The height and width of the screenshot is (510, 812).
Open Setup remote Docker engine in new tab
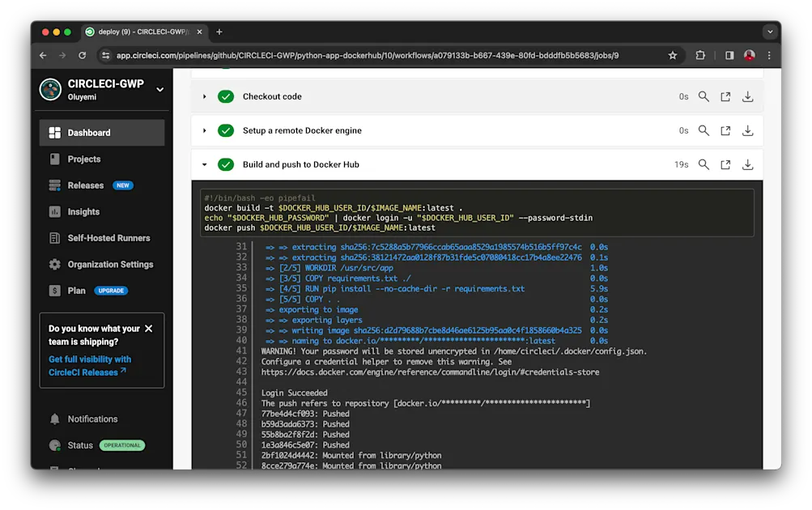coord(725,130)
